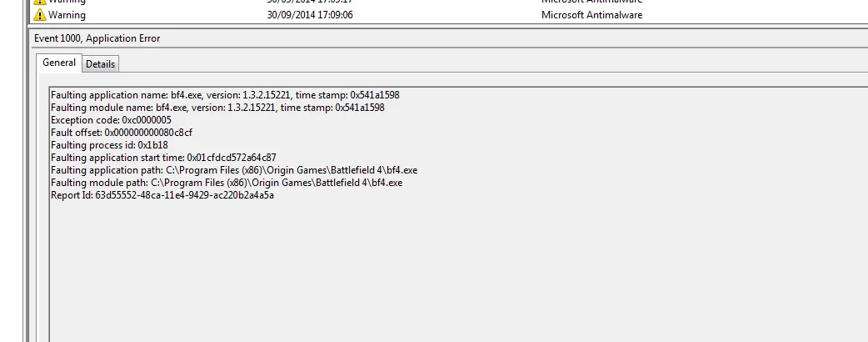
Task: Click warning icon of 17:09:06 event row
Action: coord(40,15)
